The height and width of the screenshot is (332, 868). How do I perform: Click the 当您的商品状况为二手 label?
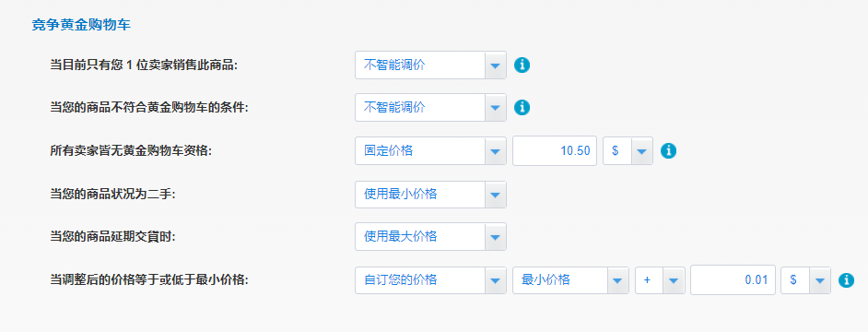pos(112,195)
